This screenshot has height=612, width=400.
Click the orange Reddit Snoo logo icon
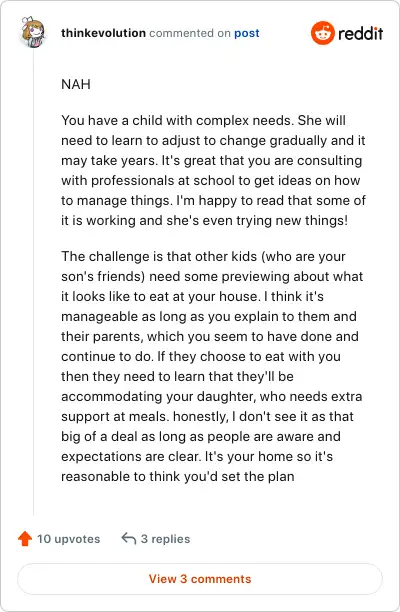click(323, 33)
